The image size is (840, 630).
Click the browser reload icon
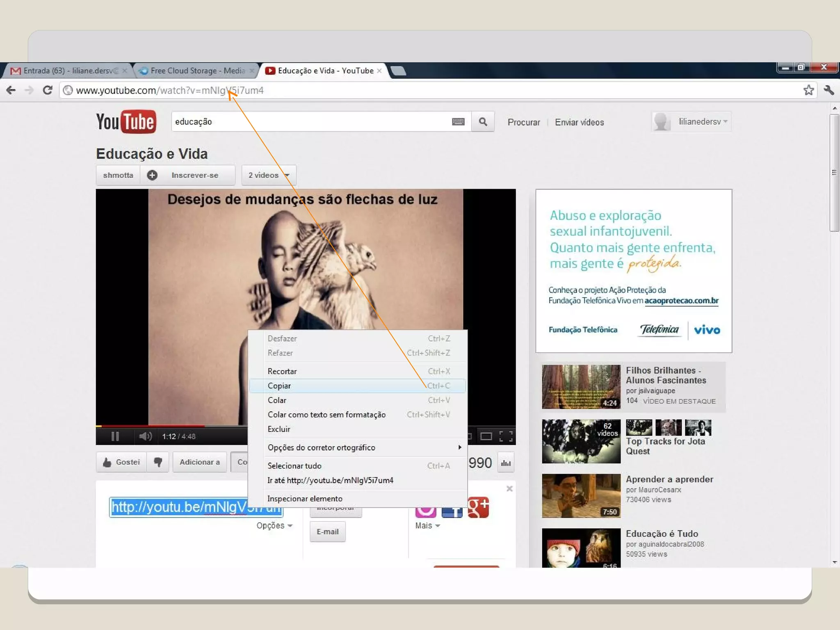(x=48, y=90)
